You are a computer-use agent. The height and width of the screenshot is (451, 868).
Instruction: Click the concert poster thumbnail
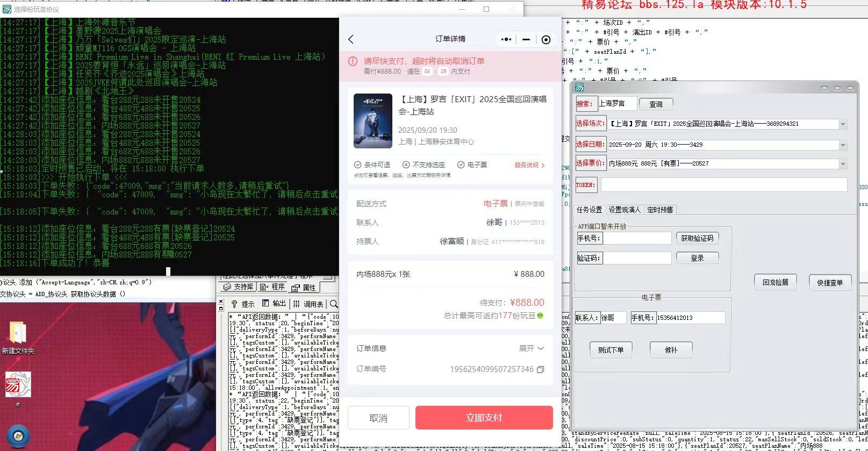pyautogui.click(x=372, y=121)
